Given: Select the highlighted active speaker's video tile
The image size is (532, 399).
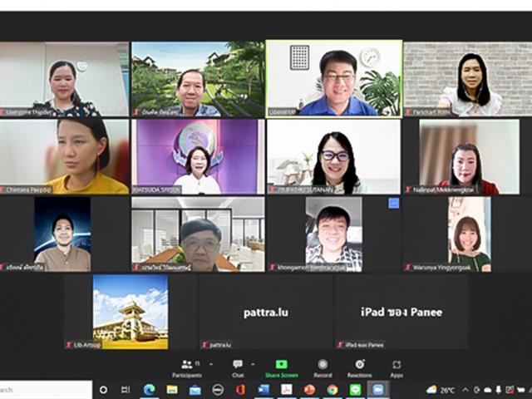Looking at the screenshot, I should pyautogui.click(x=334, y=79).
